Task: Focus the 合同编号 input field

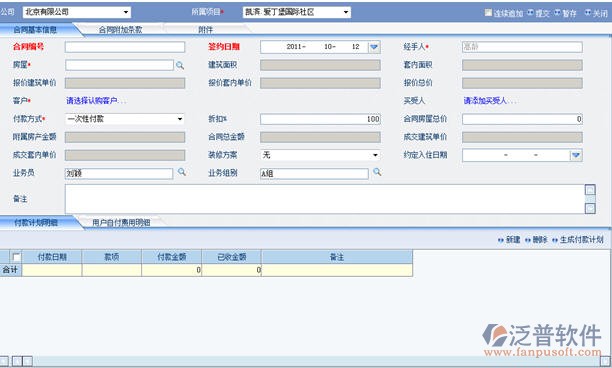Action: coord(125,47)
